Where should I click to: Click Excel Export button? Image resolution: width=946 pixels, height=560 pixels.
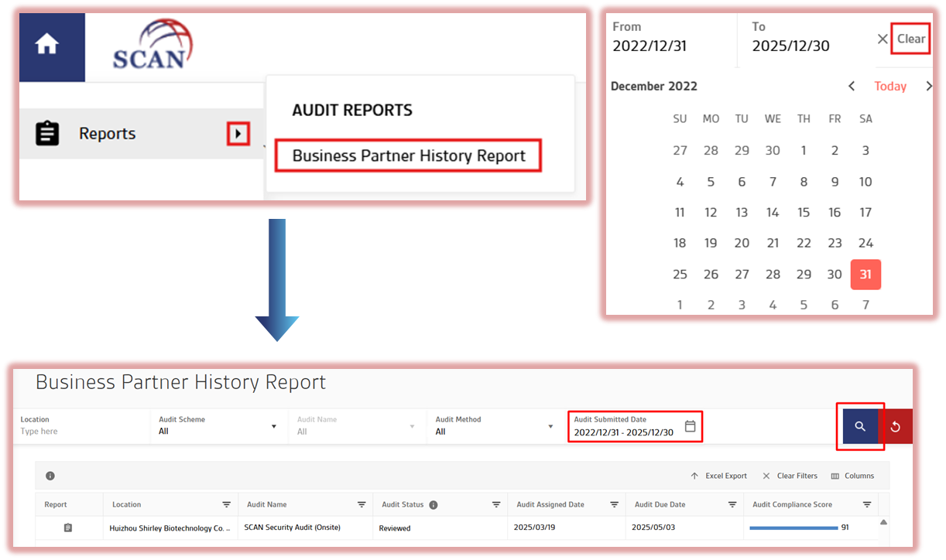(719, 476)
